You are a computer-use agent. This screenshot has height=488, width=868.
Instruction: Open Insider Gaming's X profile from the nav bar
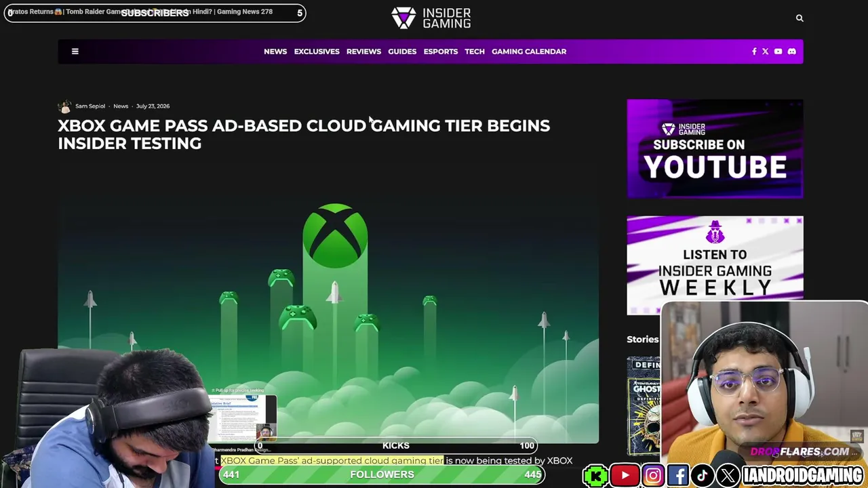tap(766, 52)
